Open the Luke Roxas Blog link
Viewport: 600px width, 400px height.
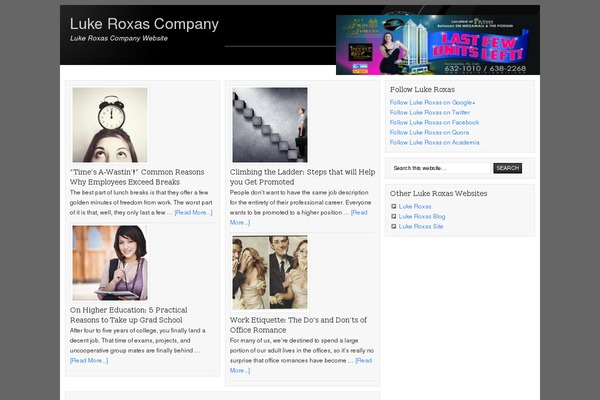point(422,216)
